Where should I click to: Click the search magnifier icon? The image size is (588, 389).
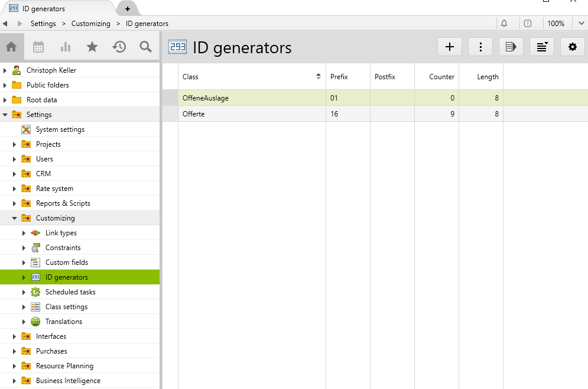point(146,47)
